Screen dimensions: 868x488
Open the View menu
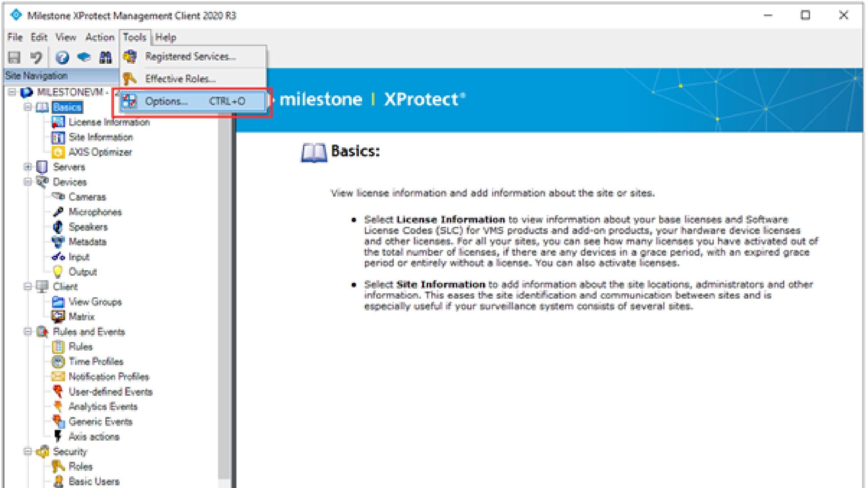[66, 37]
